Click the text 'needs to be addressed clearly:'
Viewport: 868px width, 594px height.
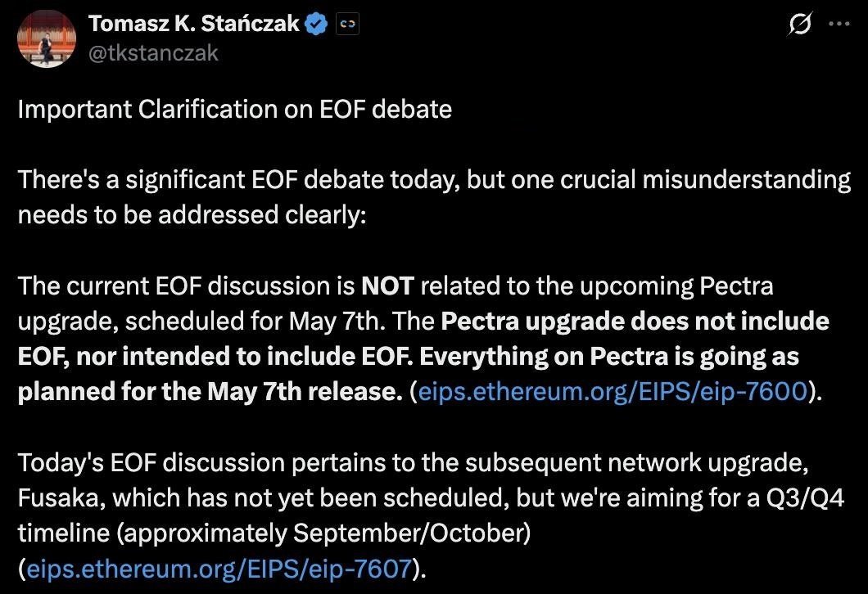(x=192, y=215)
